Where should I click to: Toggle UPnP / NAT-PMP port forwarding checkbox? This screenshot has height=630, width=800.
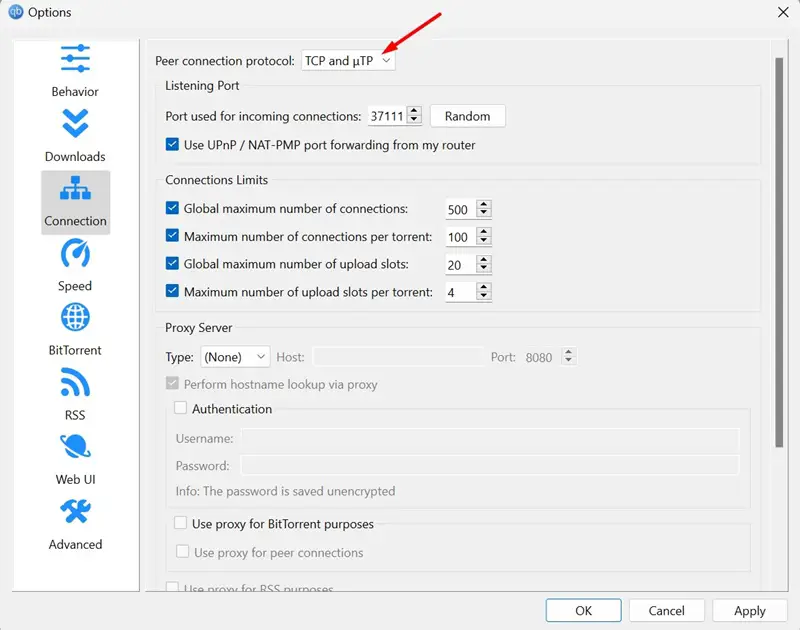172,144
